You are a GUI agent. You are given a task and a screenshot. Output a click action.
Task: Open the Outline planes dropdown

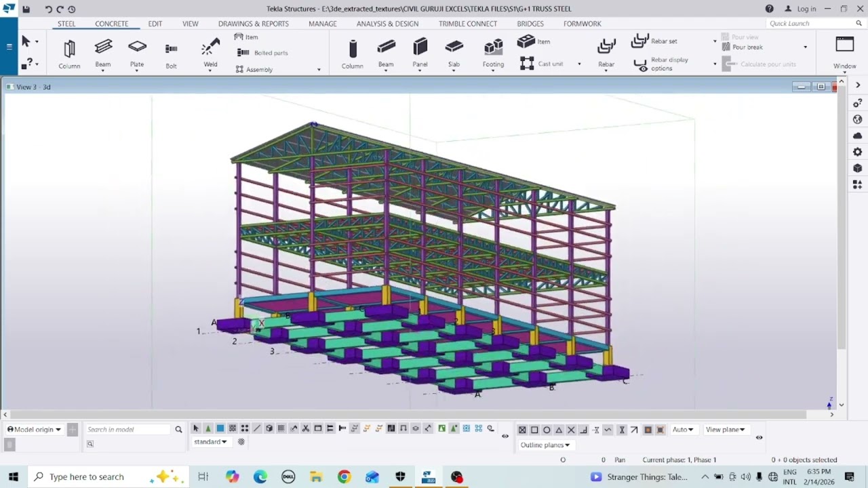point(545,445)
